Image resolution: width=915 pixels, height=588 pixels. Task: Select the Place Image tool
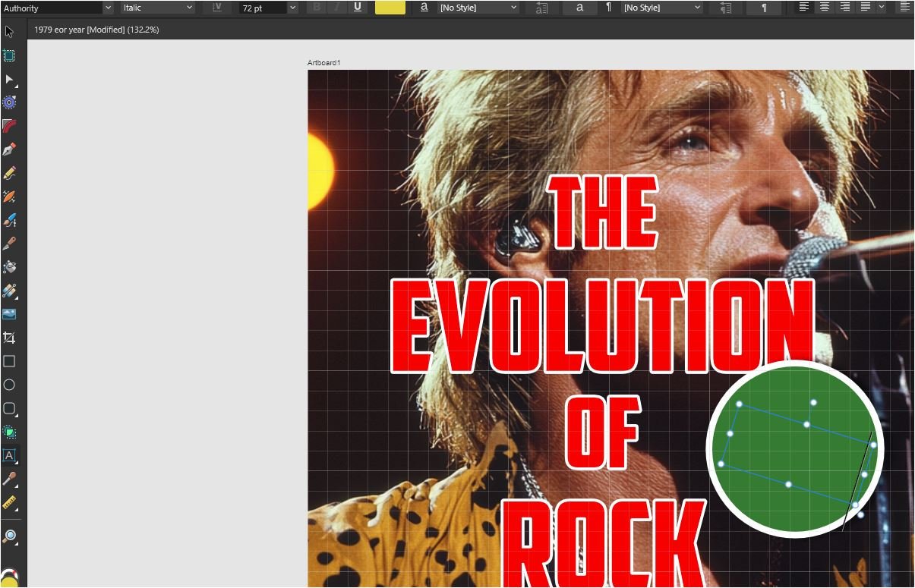(9, 314)
